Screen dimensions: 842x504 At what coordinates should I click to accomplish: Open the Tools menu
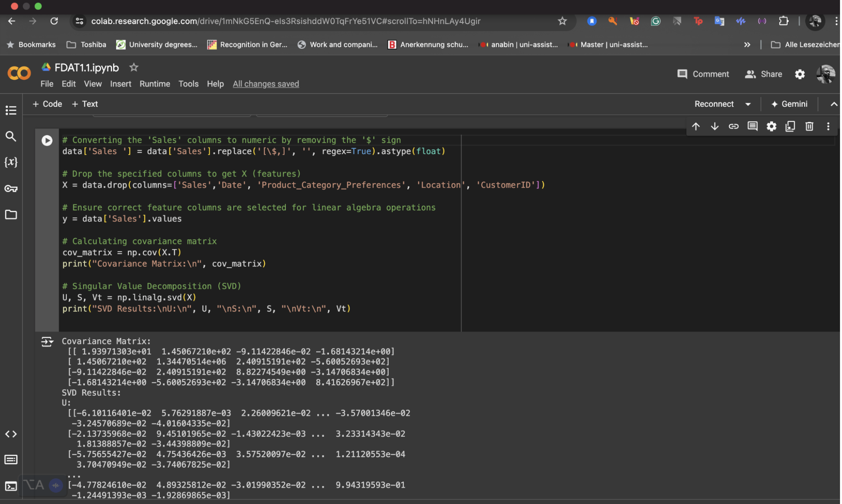[x=188, y=84]
